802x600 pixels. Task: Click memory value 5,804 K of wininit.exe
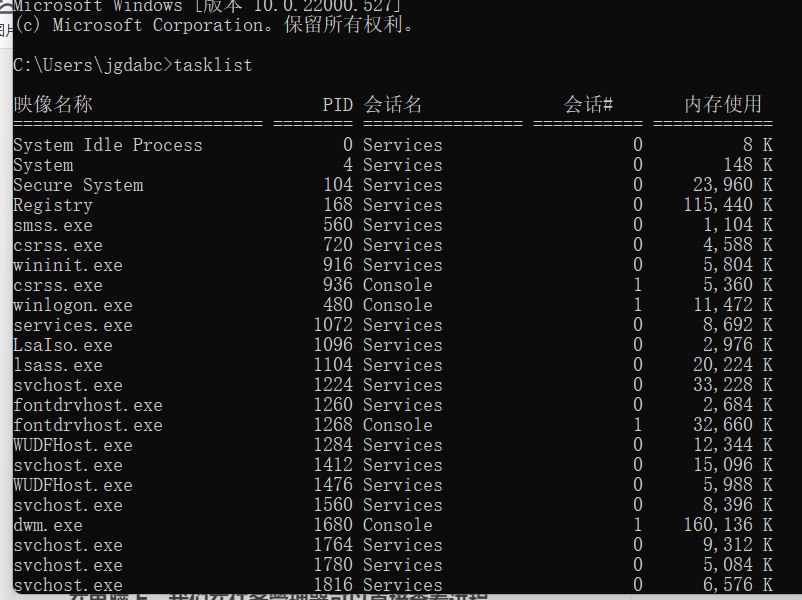[738, 265]
